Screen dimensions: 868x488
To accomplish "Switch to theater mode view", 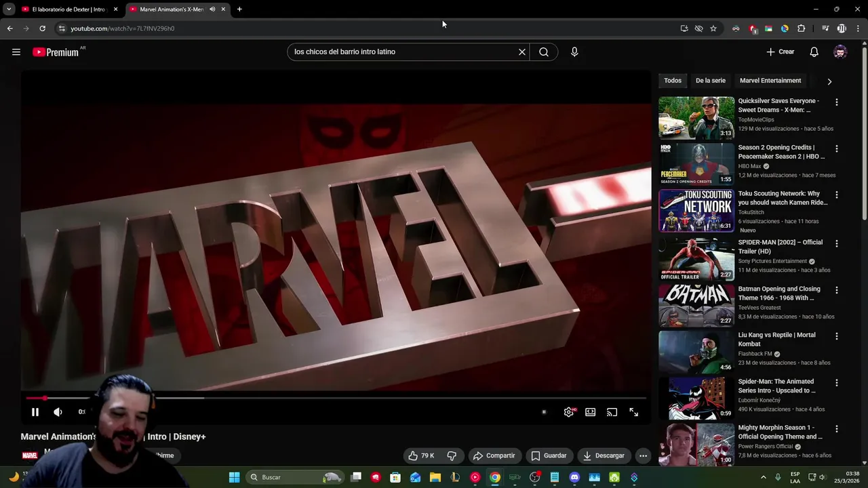I will 591,412.
